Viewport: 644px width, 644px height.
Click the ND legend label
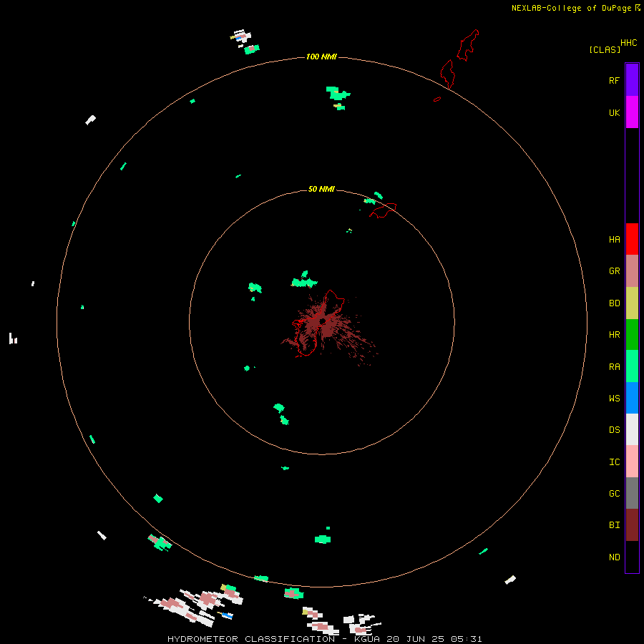click(614, 557)
